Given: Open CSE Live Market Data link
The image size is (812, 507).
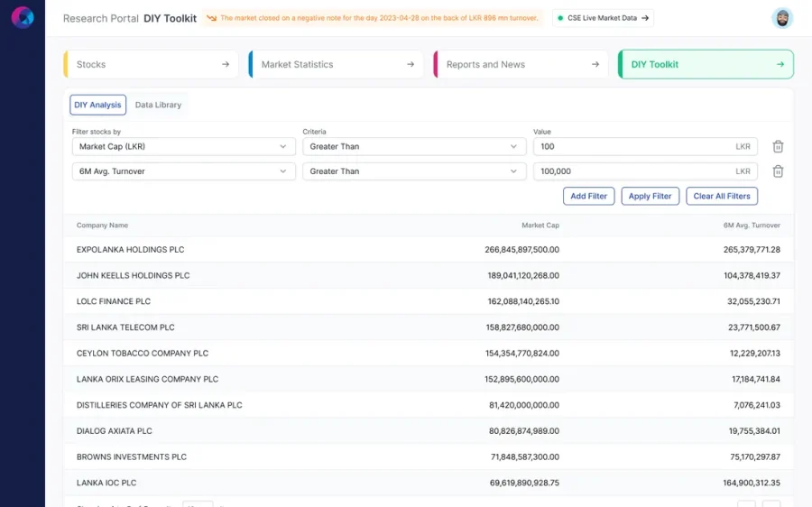Looking at the screenshot, I should 603,18.
